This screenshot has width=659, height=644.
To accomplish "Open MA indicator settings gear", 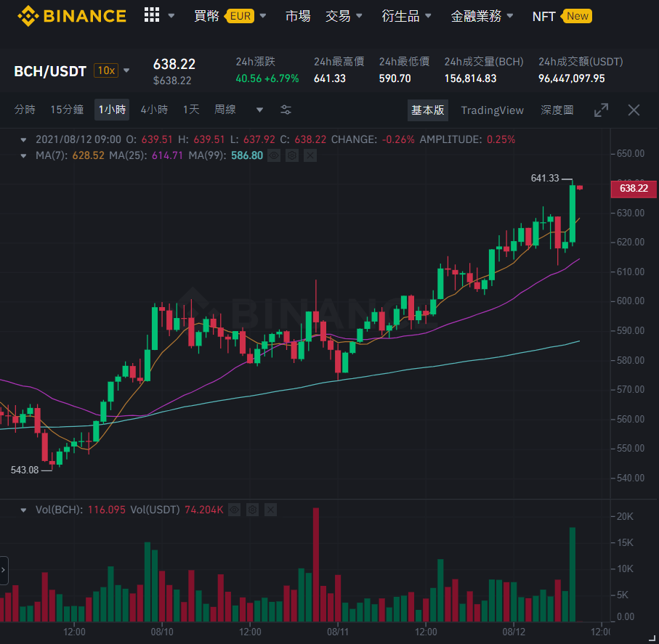I will coord(292,156).
